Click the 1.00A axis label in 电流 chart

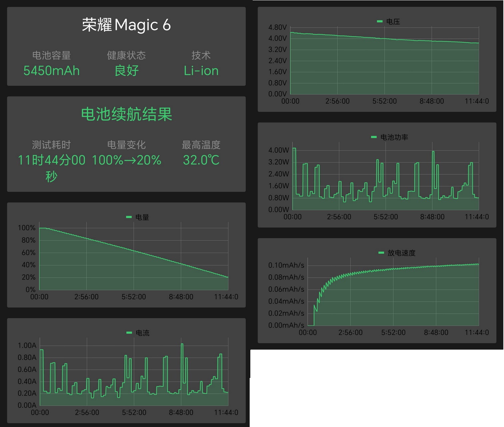click(x=27, y=346)
